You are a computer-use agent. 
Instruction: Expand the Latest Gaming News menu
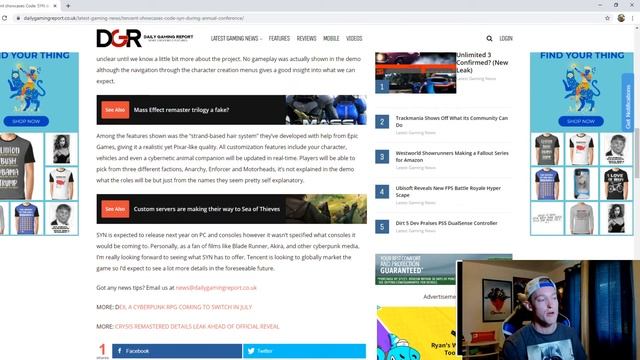pyautogui.click(x=236, y=38)
